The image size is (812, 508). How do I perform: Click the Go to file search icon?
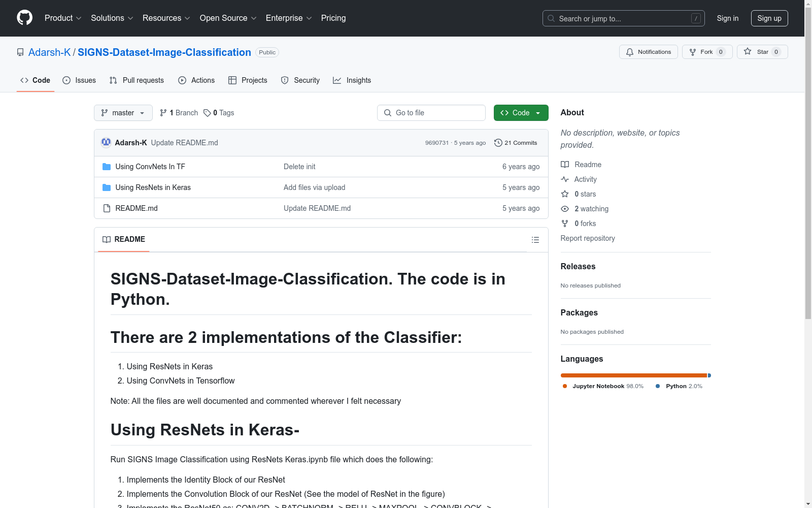click(x=388, y=113)
